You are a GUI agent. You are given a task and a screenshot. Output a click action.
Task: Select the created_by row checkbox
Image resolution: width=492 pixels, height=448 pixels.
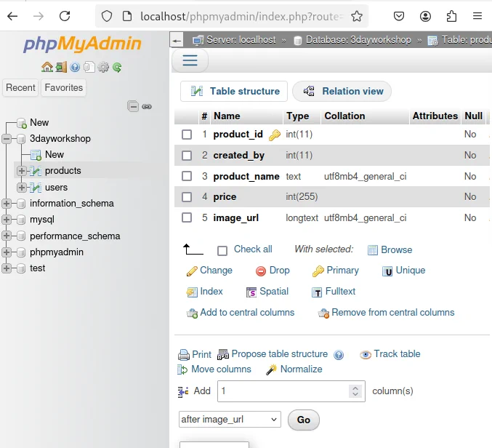pyautogui.click(x=187, y=156)
